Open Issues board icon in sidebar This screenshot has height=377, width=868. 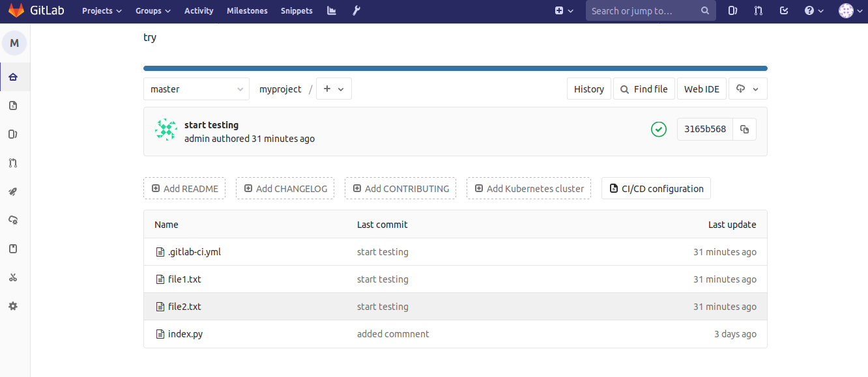(x=13, y=134)
